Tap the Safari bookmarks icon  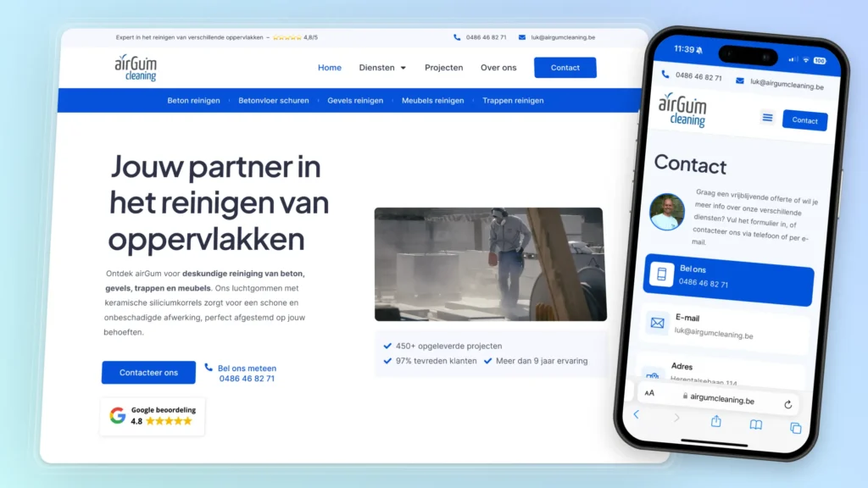click(755, 424)
